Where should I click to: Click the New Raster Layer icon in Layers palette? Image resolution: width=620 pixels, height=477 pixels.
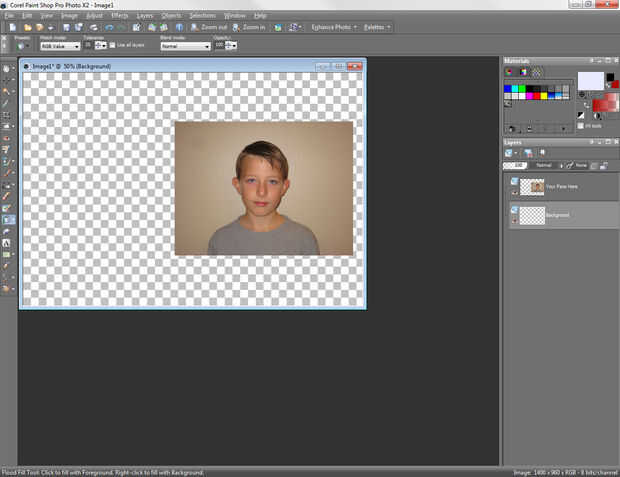click(x=510, y=153)
